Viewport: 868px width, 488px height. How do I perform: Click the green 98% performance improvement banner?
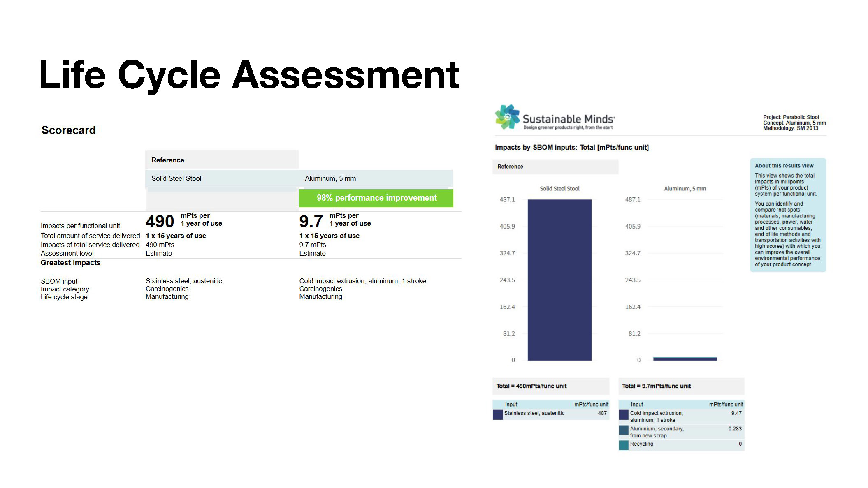tap(376, 198)
